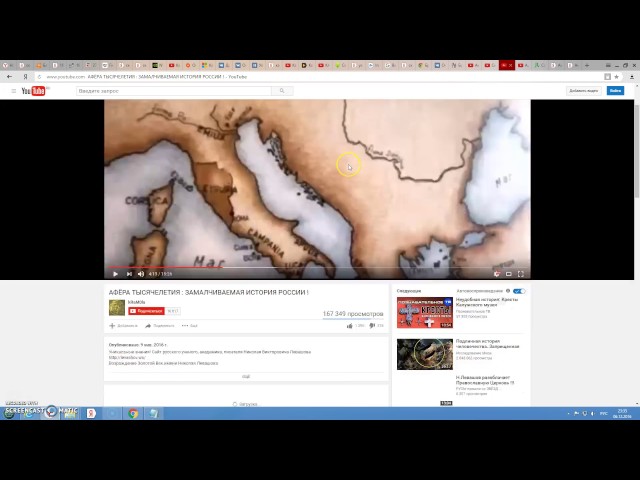Click the search magnifier button

(282, 91)
